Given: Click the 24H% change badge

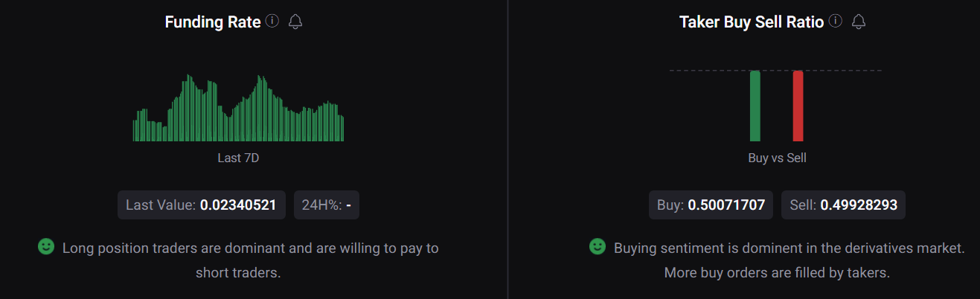Looking at the screenshot, I should pyautogui.click(x=327, y=205).
